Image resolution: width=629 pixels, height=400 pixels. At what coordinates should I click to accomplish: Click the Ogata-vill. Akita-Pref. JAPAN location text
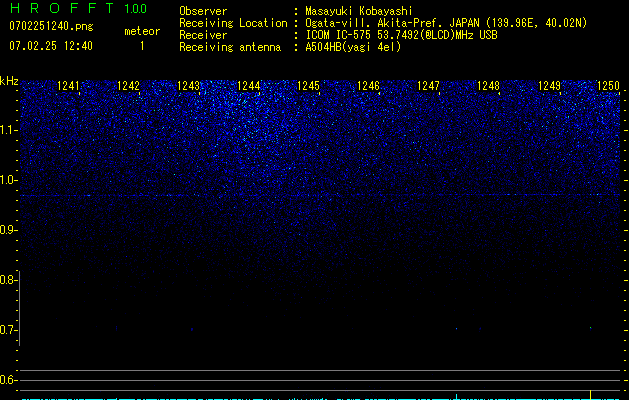tap(446, 23)
